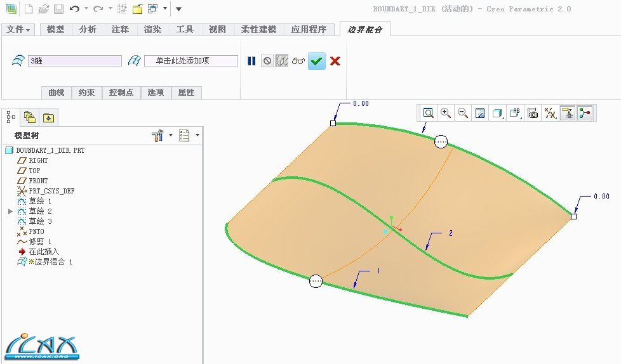Open the Customize Quick Access Toolbar dropdown

pos(178,9)
